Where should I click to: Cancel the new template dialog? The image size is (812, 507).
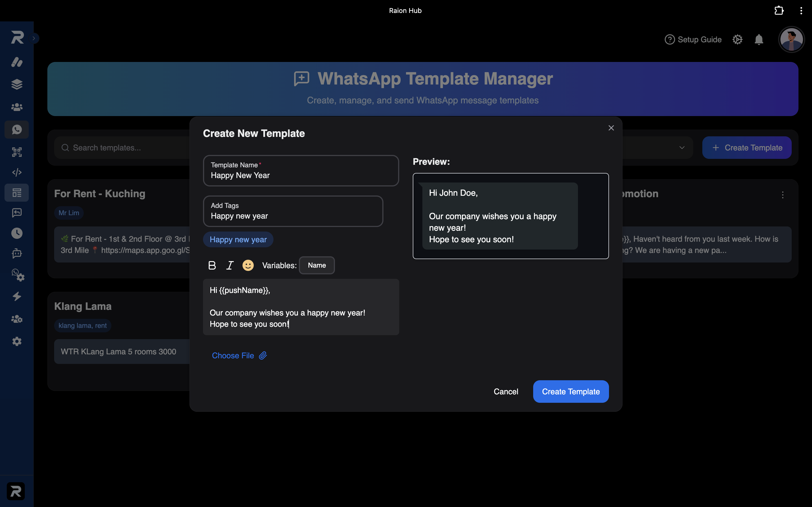(506, 391)
